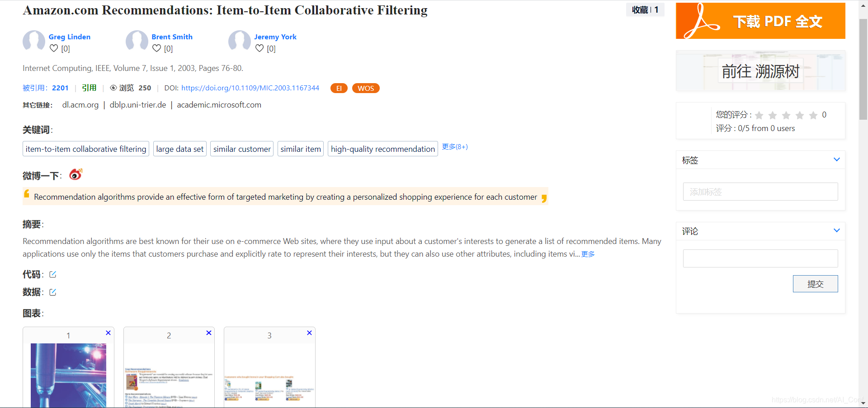Viewport: 868px width, 408px height.
Task: Click the highlighted quote sentence
Action: (285, 197)
